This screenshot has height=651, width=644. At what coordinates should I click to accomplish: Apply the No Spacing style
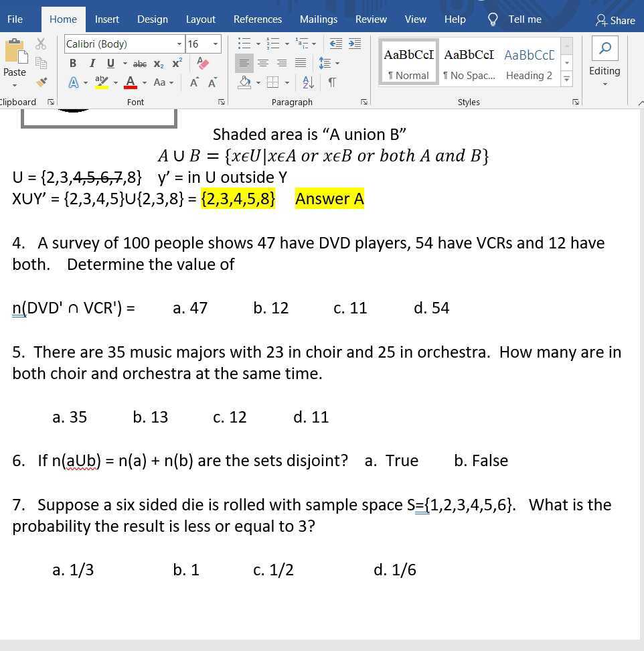tap(469, 63)
